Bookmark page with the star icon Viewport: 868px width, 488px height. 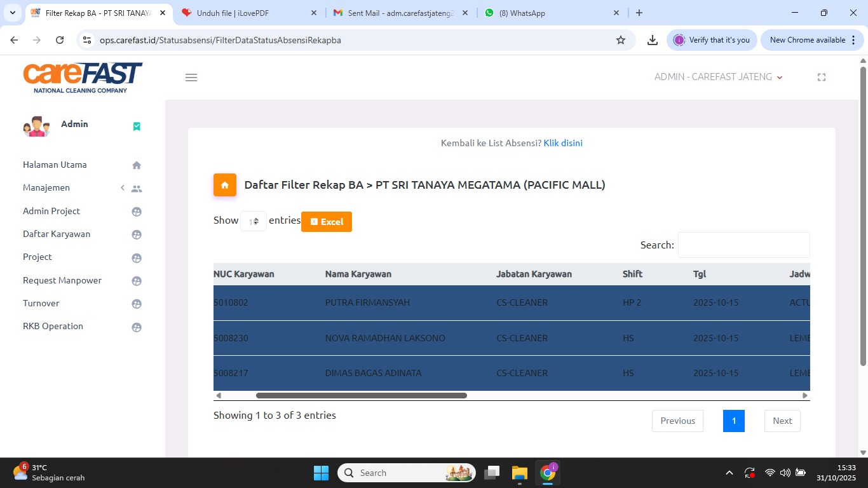click(x=621, y=40)
